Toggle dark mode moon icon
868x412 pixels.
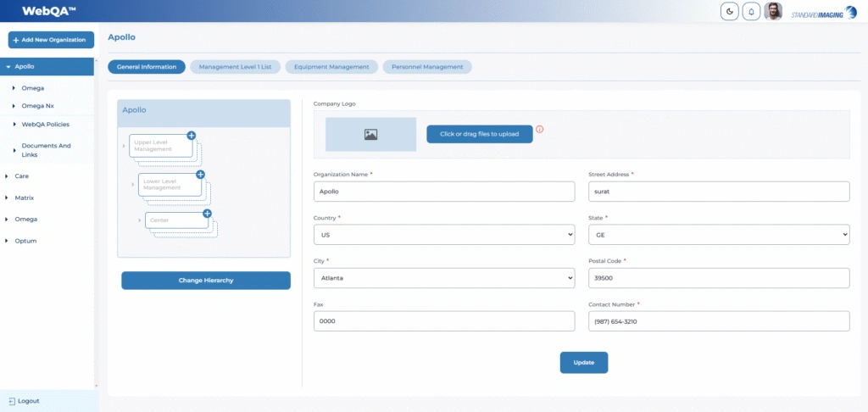[x=730, y=11]
